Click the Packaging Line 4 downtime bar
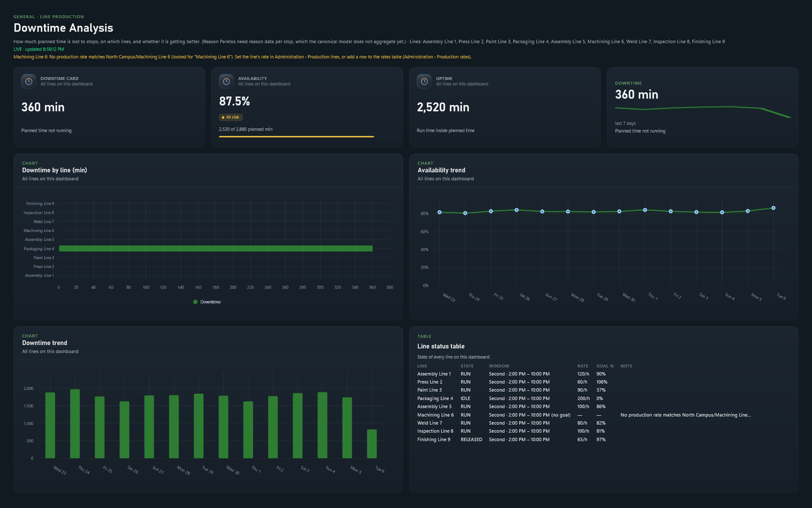Viewport: 812px width, 508px height. point(216,248)
